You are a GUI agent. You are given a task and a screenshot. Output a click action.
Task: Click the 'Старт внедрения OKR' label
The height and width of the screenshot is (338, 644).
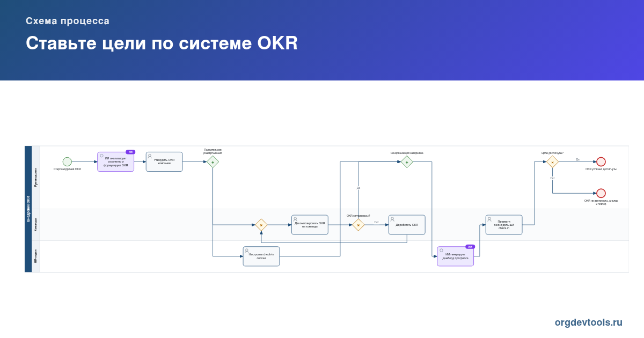67,169
